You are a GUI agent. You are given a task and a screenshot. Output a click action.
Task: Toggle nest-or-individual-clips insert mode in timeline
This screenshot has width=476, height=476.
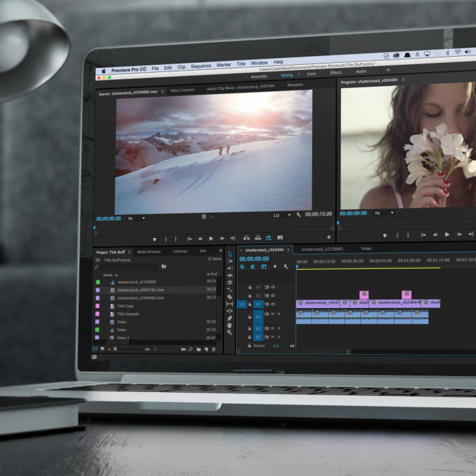click(242, 266)
